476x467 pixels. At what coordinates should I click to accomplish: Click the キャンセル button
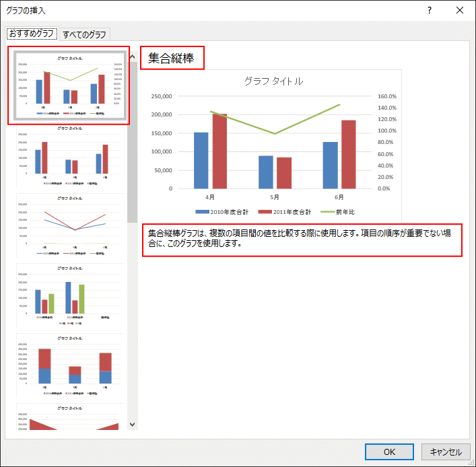[x=446, y=452]
